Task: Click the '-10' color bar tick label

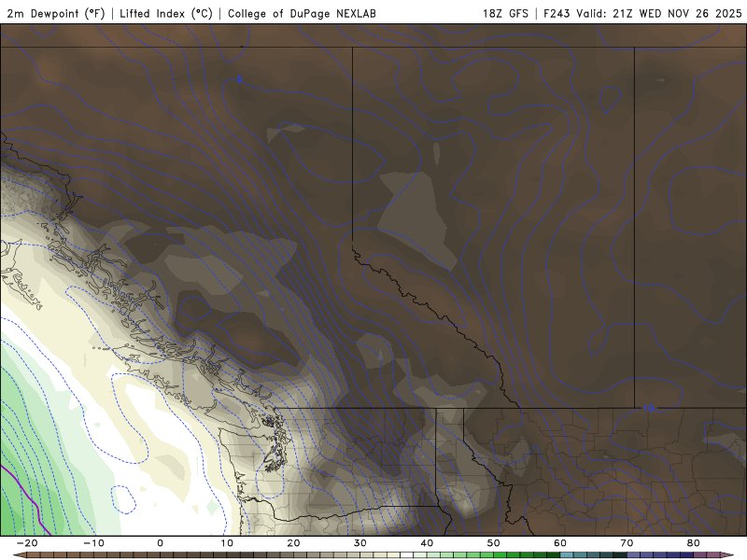Action: point(93,543)
